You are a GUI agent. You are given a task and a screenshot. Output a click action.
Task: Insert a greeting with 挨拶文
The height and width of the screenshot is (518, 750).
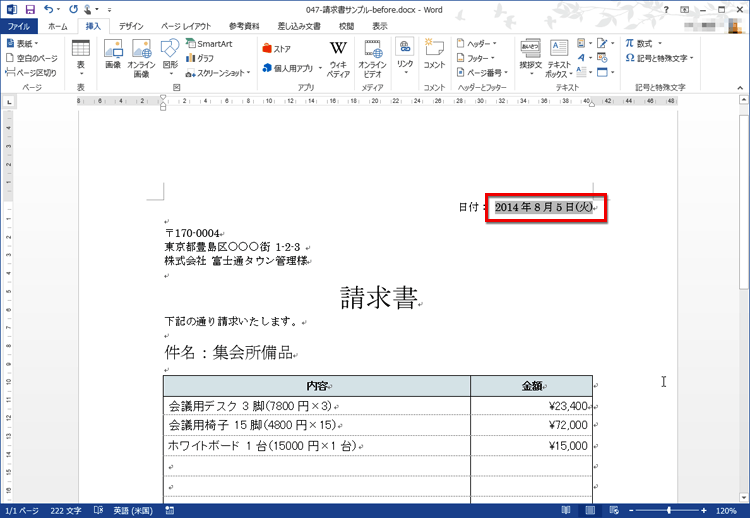tap(530, 57)
